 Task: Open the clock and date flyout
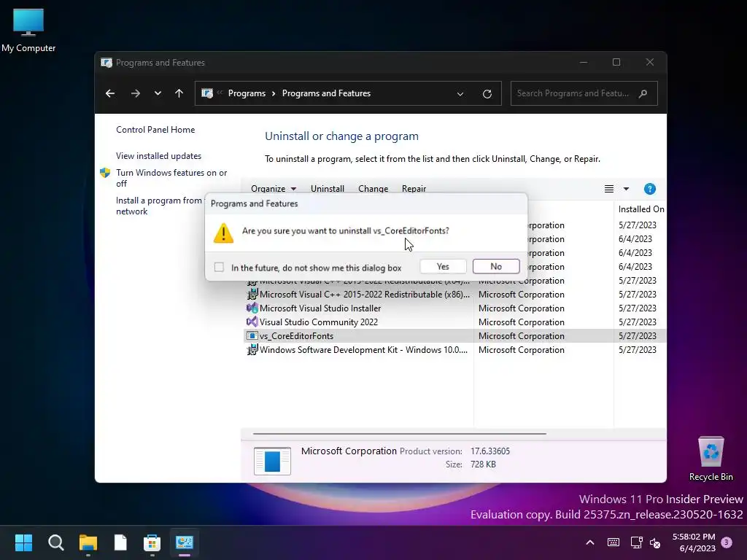(694, 542)
